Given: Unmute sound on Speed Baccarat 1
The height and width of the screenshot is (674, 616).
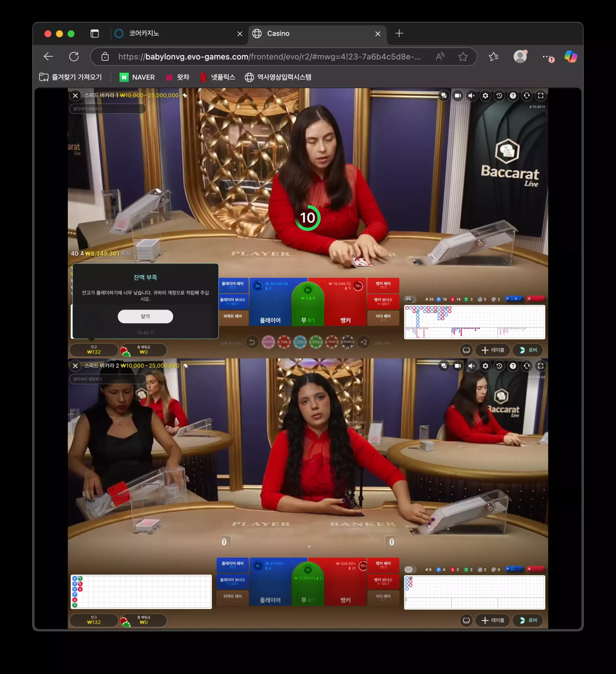Looking at the screenshot, I should [471, 96].
